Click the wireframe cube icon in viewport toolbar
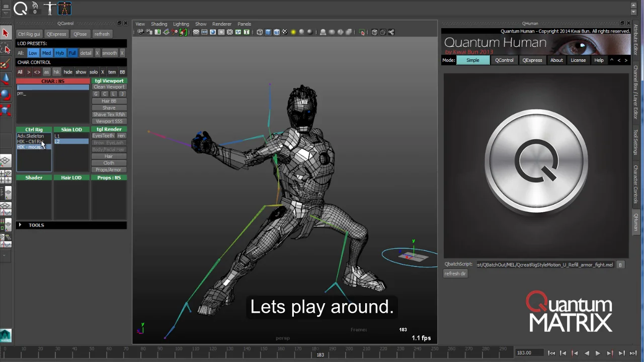644x362 pixels. 260,32
